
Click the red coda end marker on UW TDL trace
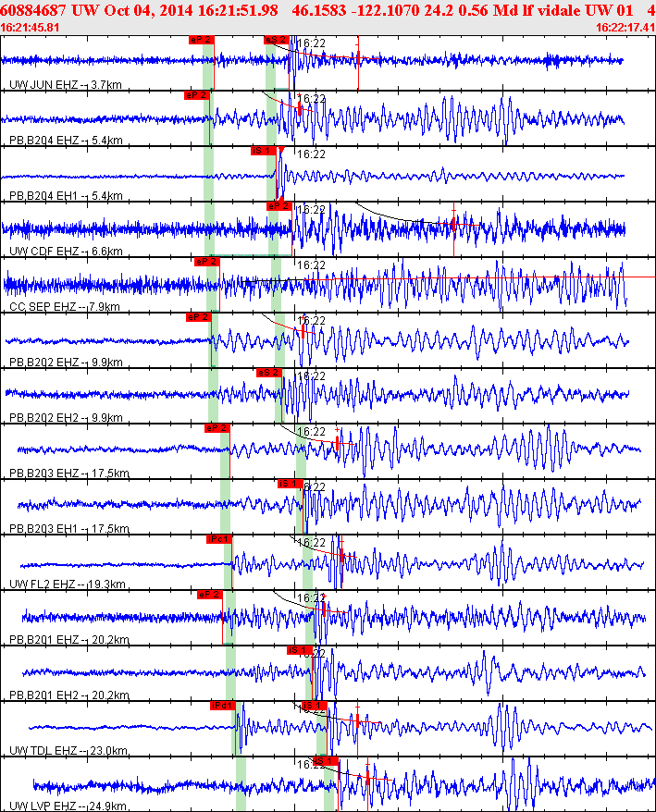[x=357, y=720]
